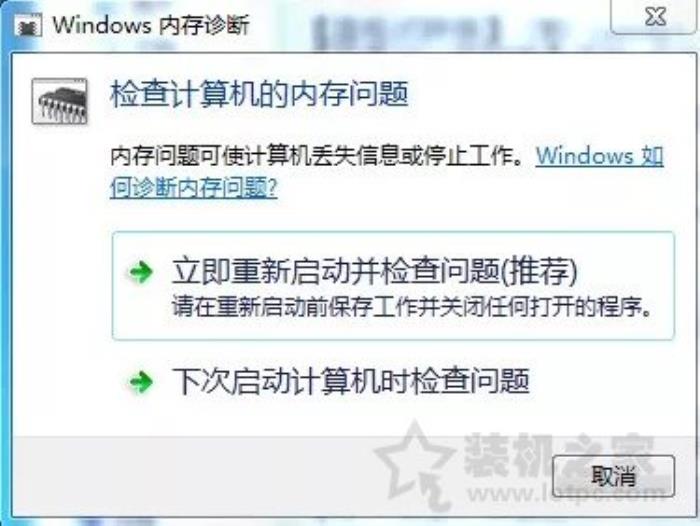This screenshot has width=700, height=526.
Task: Click the 装机之家 watermark text
Action: coord(558,455)
